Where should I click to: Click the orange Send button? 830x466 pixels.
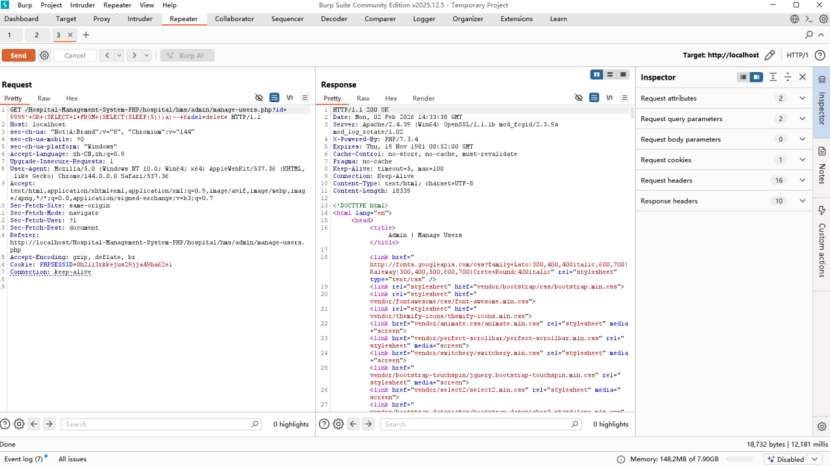(x=18, y=56)
